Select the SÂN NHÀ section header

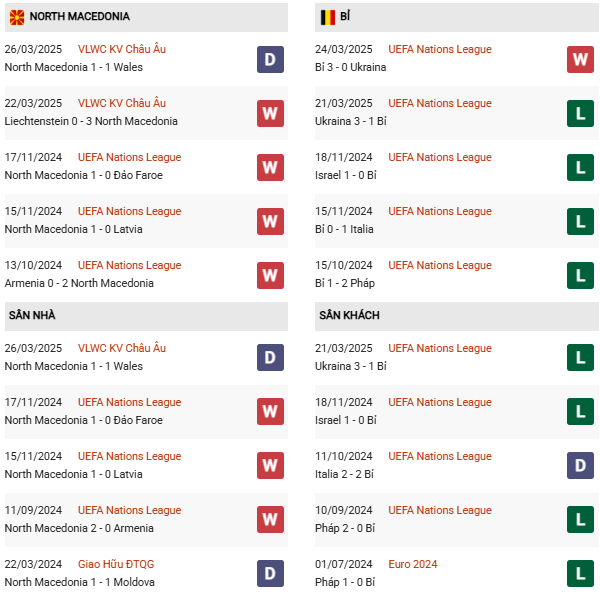33,315
